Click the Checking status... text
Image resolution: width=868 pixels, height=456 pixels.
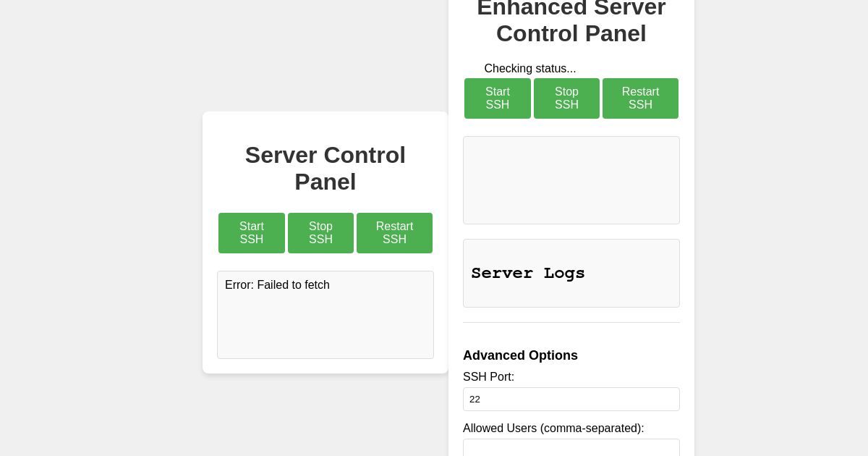pos(530,69)
